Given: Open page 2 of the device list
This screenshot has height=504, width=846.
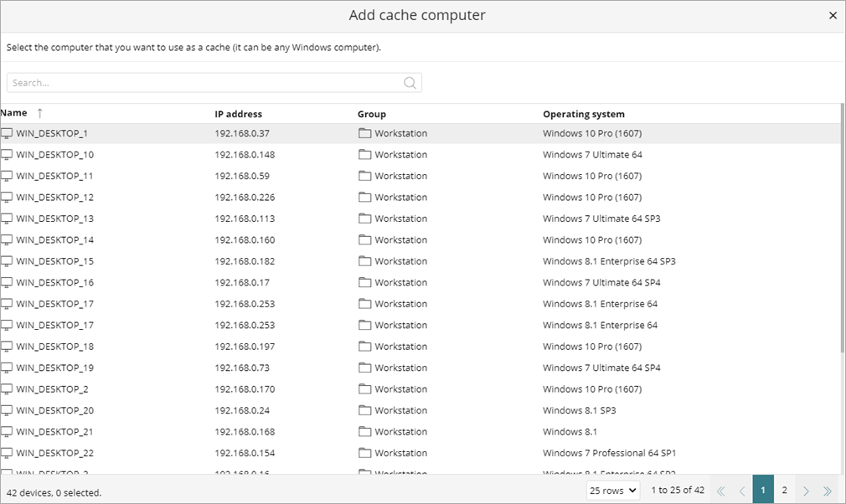Looking at the screenshot, I should (x=785, y=490).
